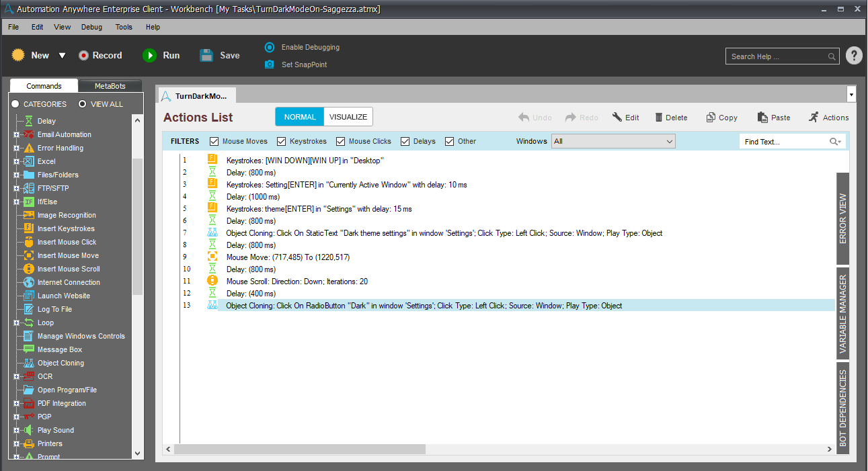Switch to NORMAL view mode
Image resolution: width=868 pixels, height=471 pixels.
[300, 117]
